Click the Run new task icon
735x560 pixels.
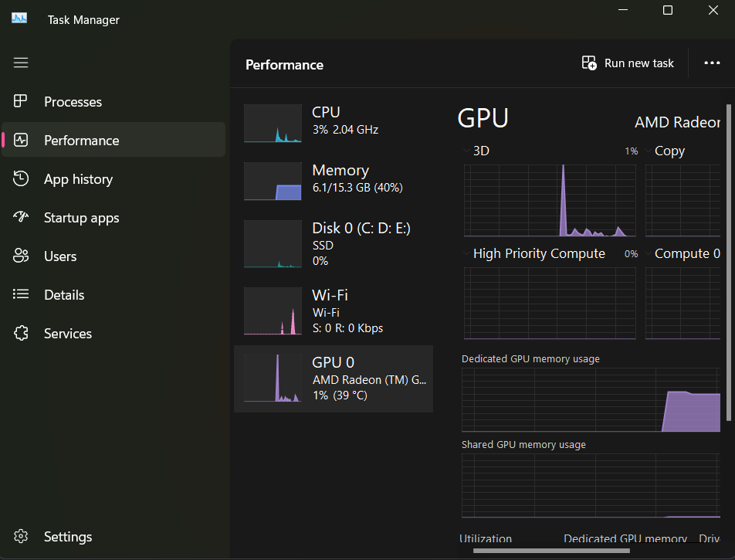(589, 63)
